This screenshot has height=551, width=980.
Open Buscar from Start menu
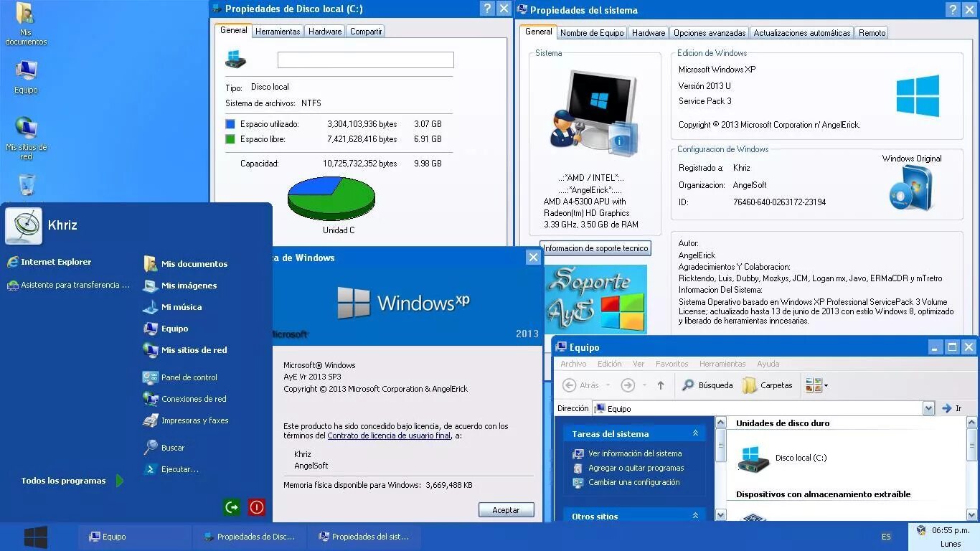[x=164, y=448]
